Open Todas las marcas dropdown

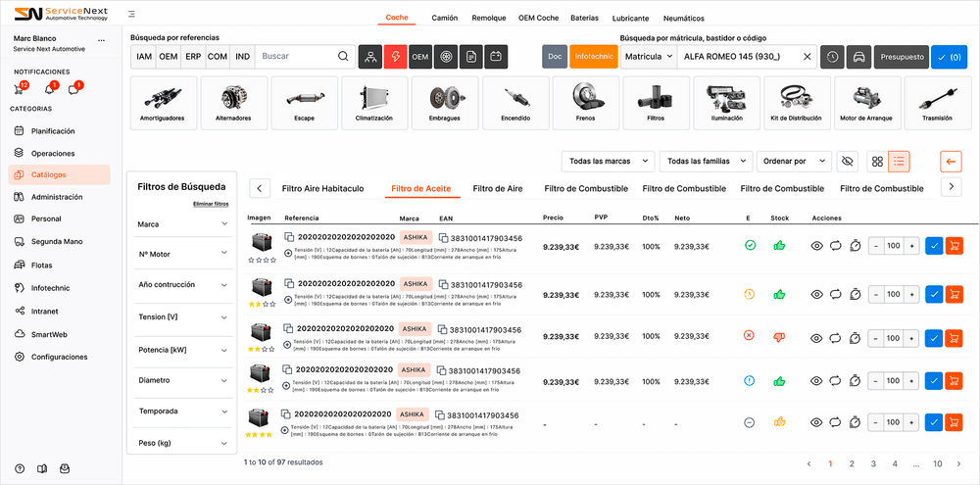(x=608, y=161)
